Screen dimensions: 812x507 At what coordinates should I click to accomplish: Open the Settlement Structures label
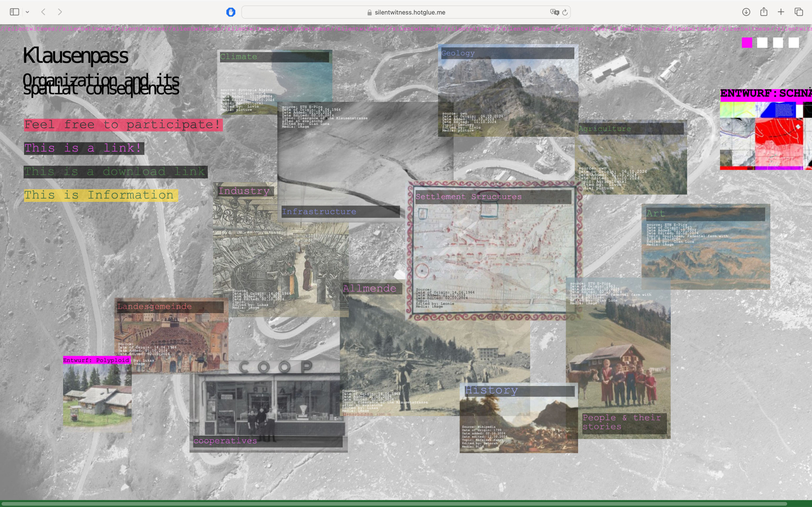click(493, 197)
